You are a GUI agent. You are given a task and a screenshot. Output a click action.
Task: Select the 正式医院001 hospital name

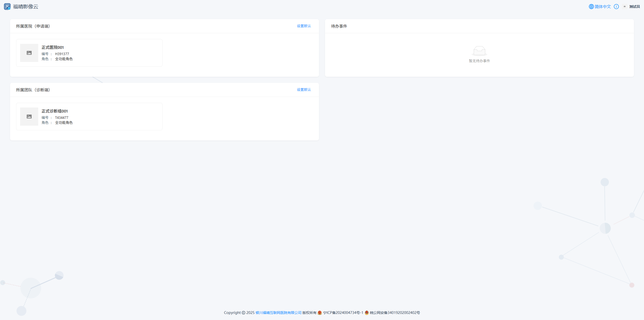pos(53,47)
